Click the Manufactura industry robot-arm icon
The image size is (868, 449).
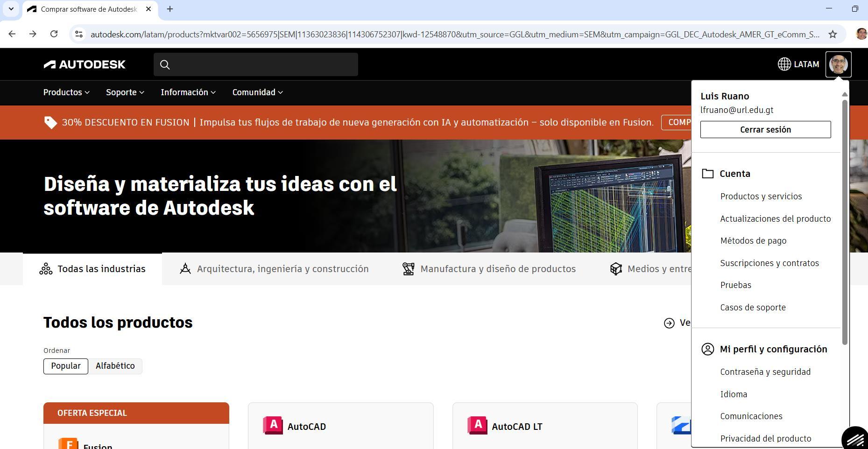(x=409, y=269)
